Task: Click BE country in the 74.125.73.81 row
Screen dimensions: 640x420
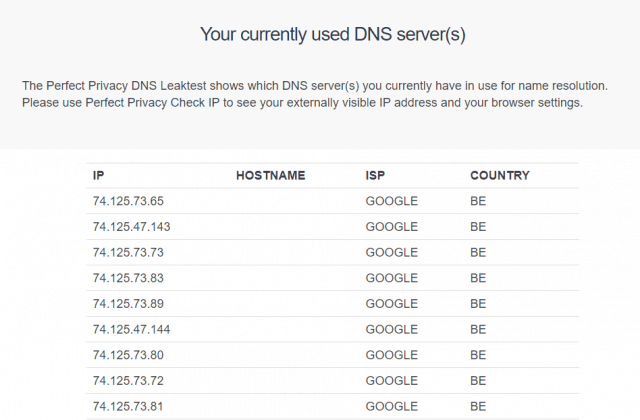Action: pyautogui.click(x=478, y=407)
